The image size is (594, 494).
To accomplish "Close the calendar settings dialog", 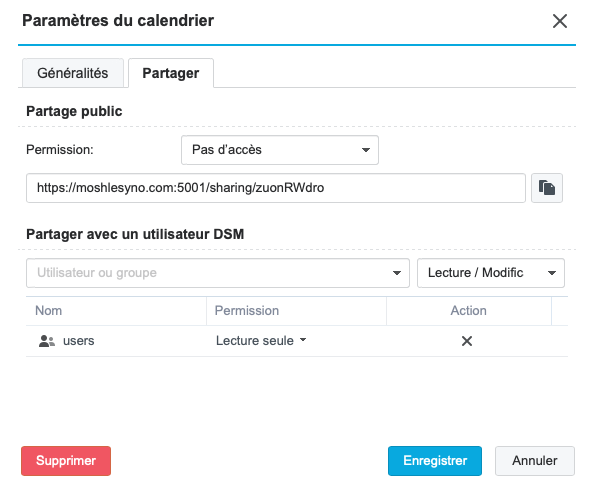I will point(560,21).
